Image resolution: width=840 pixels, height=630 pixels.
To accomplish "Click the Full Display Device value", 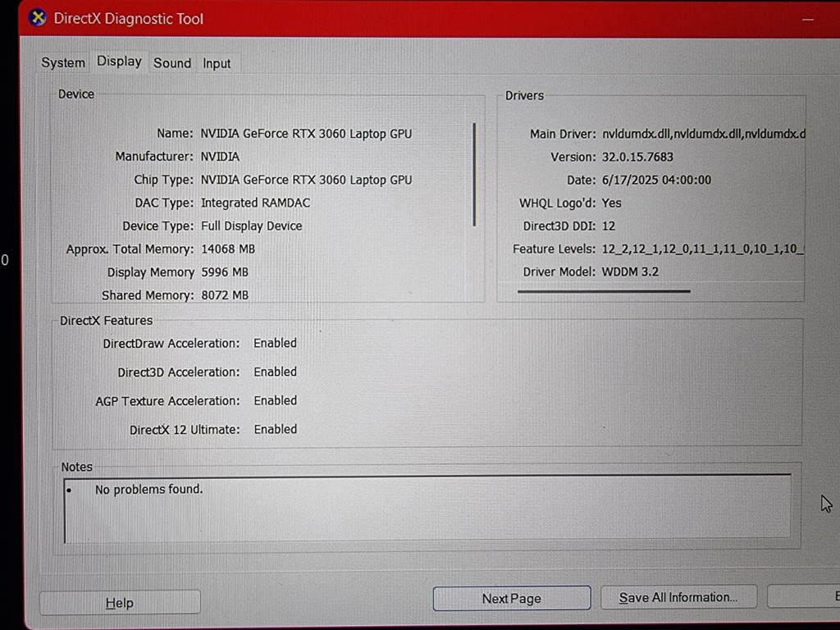I will coord(251,226).
